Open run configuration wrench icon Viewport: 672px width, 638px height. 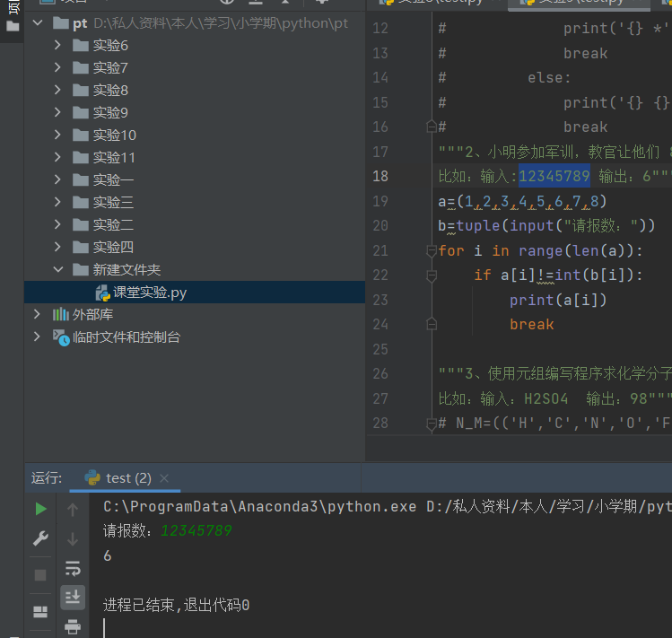point(40,538)
